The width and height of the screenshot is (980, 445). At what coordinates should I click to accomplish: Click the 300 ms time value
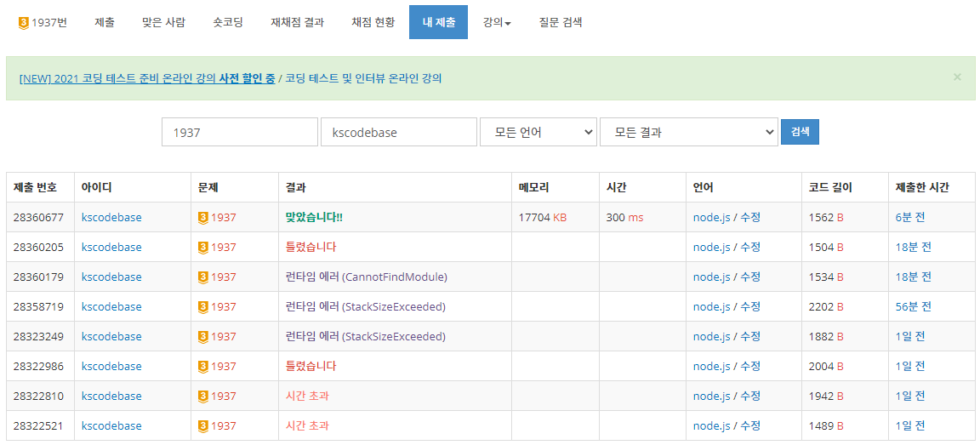[624, 218]
